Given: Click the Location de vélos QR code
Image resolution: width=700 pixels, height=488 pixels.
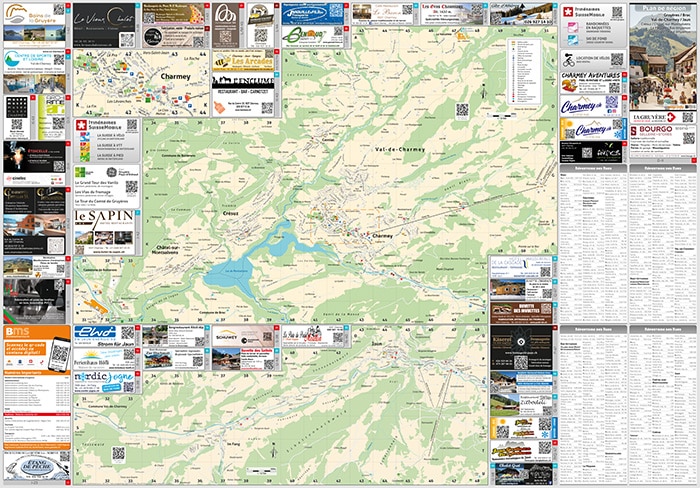Looking at the screenshot, I should click(x=617, y=59).
